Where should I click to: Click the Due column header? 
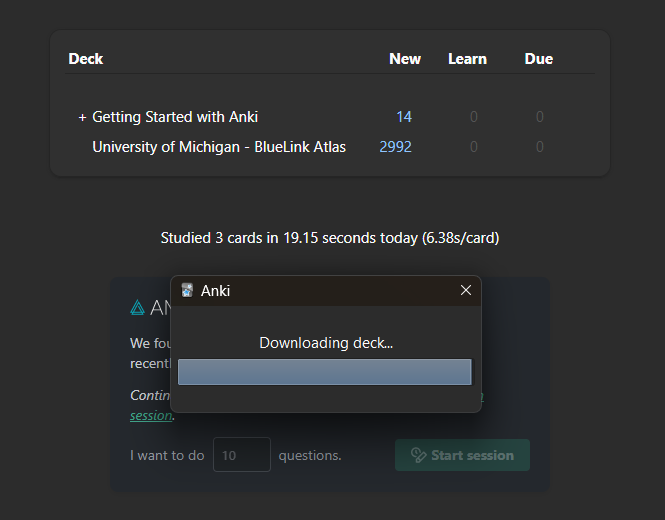click(538, 59)
